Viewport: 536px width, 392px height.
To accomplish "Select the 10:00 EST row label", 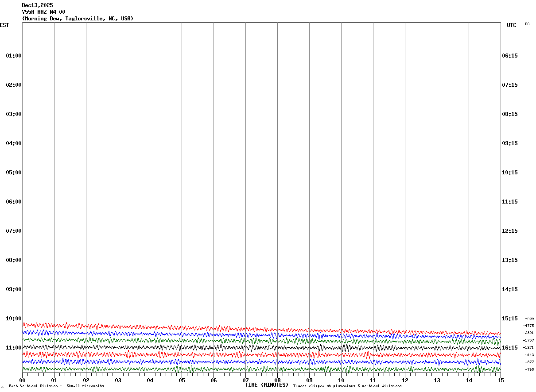I will 14,319.
